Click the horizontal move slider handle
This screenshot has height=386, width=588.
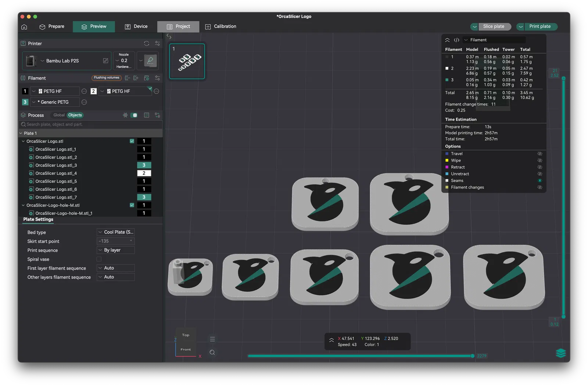click(x=473, y=356)
